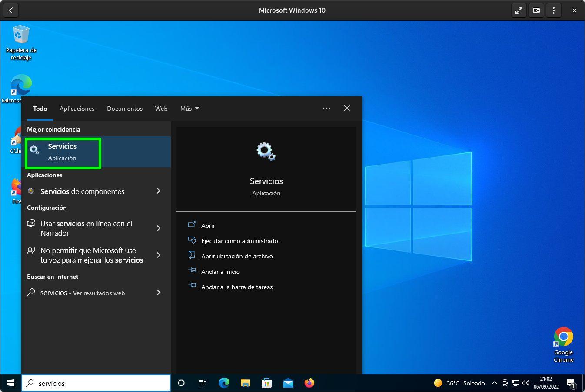Switch to the Documentos tab
585x392 pixels.
click(125, 109)
